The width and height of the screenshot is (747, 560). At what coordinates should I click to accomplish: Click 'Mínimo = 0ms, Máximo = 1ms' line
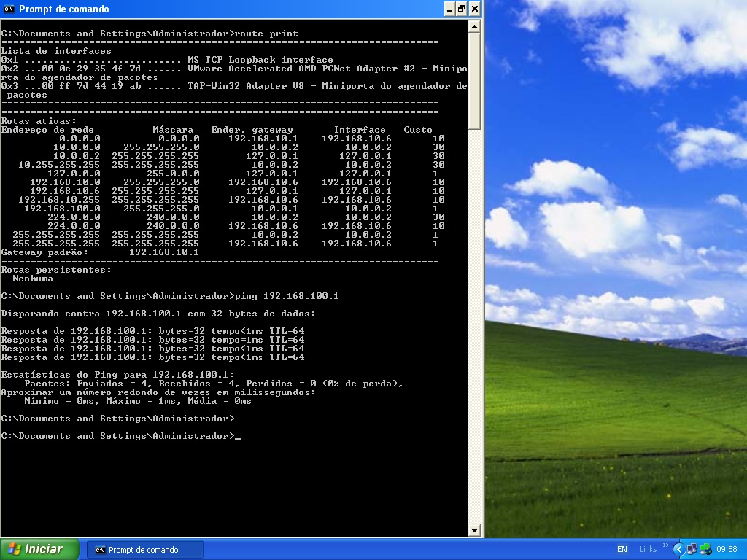coord(138,401)
